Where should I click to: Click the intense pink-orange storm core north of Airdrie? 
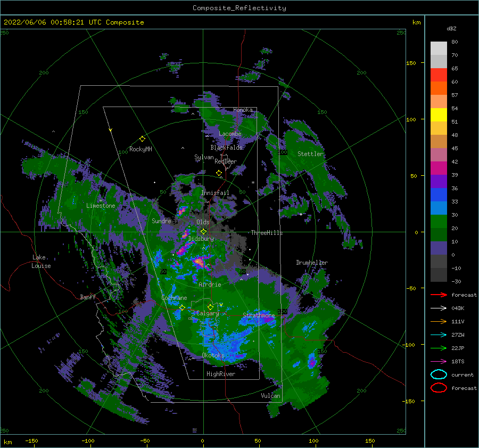(x=199, y=262)
